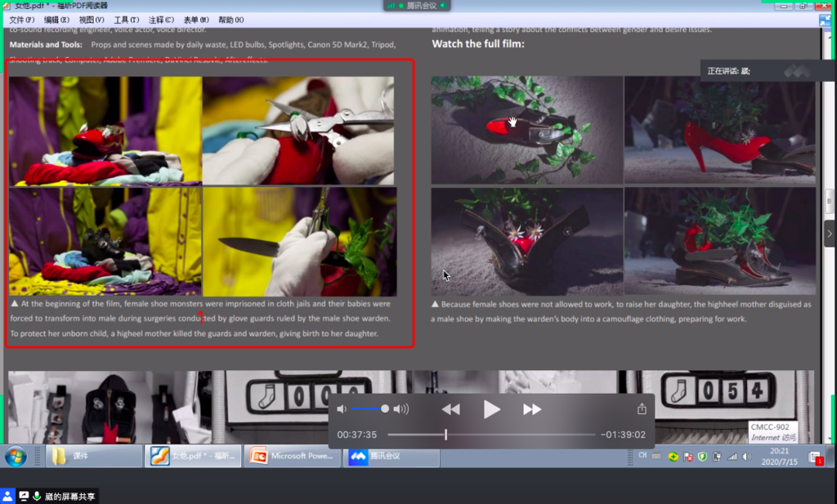The width and height of the screenshot is (837, 504).
Task: Click the share icon in video player
Action: 642,408
